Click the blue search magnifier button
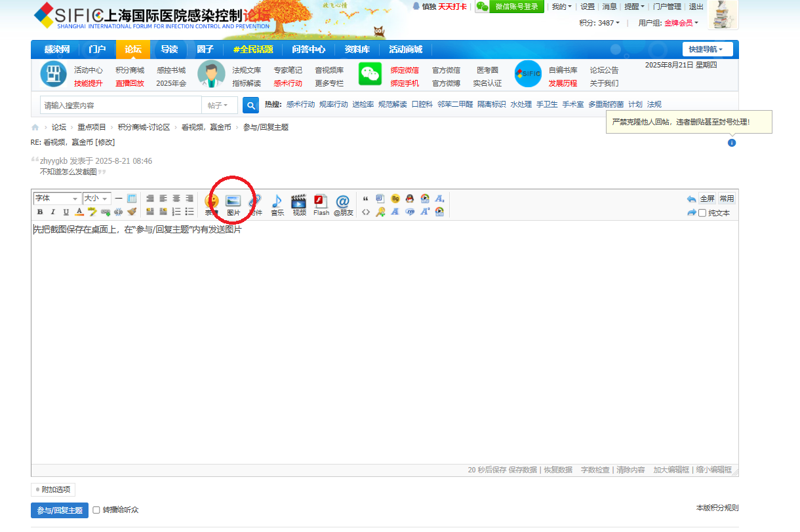The height and width of the screenshot is (532, 800). pos(250,105)
